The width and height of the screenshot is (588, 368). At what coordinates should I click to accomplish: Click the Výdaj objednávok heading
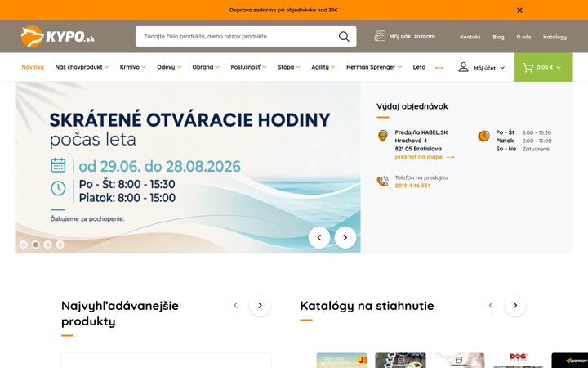pos(412,106)
